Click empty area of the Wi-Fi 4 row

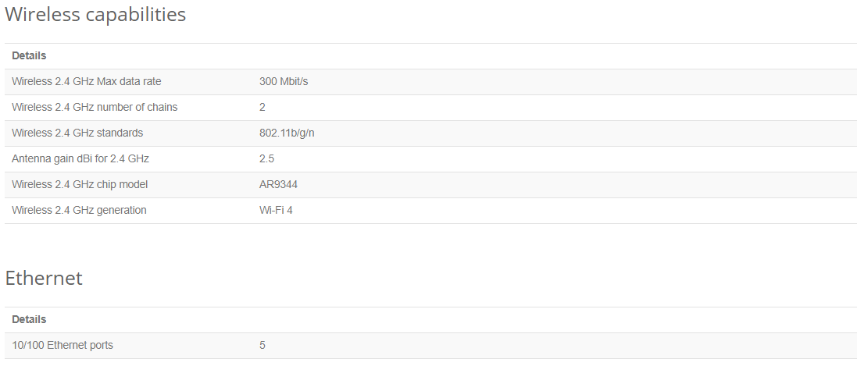click(x=554, y=210)
